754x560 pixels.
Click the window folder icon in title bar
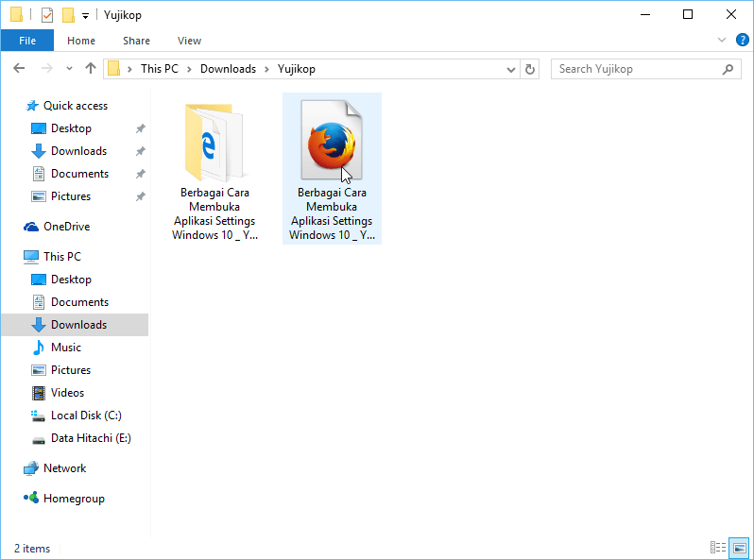pyautogui.click(x=17, y=14)
